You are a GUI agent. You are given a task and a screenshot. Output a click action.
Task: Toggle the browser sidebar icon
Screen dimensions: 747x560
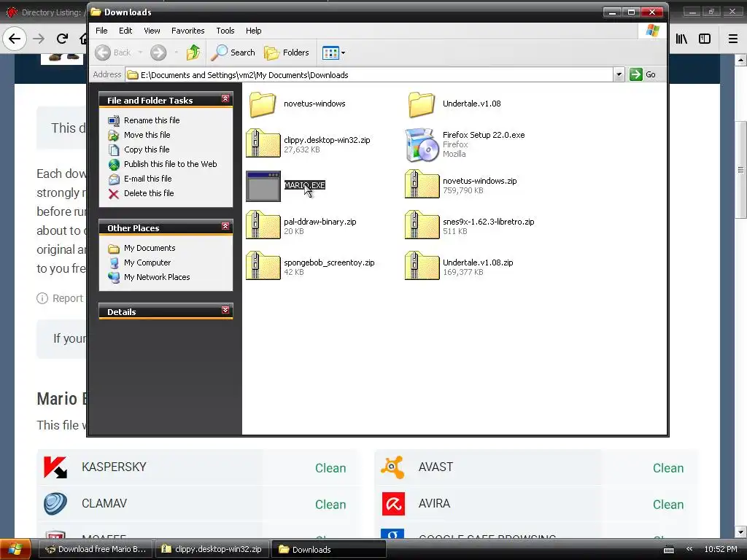[x=705, y=39]
